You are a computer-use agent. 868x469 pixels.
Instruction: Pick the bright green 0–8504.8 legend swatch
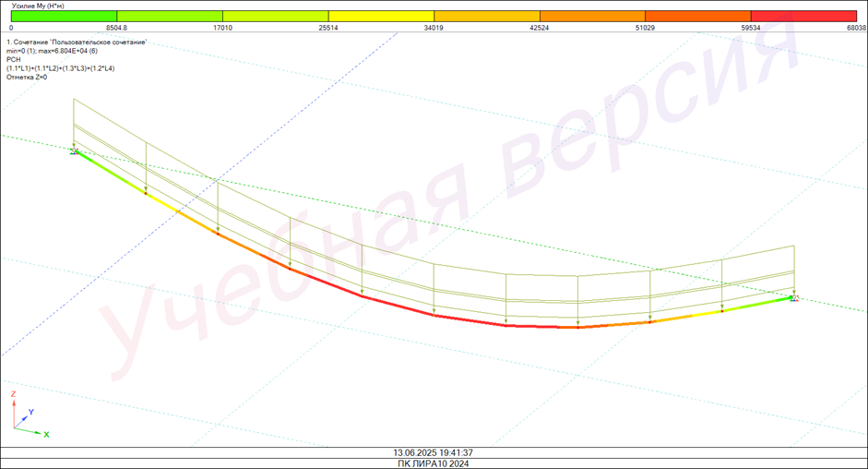click(64, 16)
